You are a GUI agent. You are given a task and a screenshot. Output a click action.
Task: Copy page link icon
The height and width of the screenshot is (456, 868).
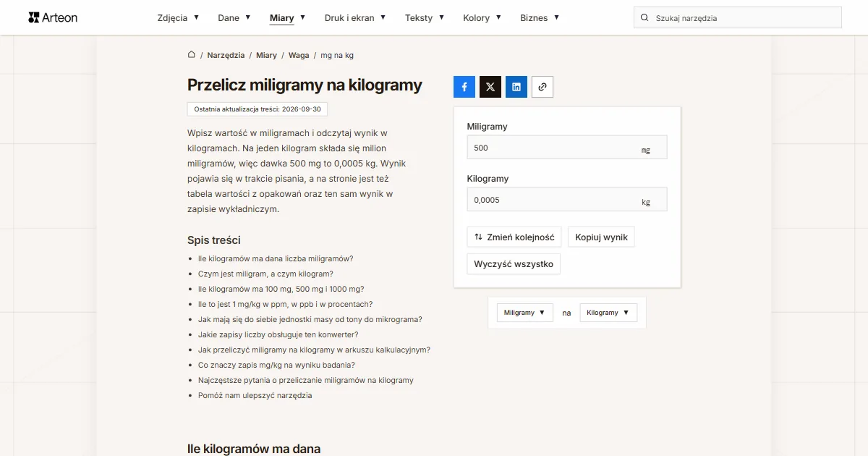click(x=542, y=87)
